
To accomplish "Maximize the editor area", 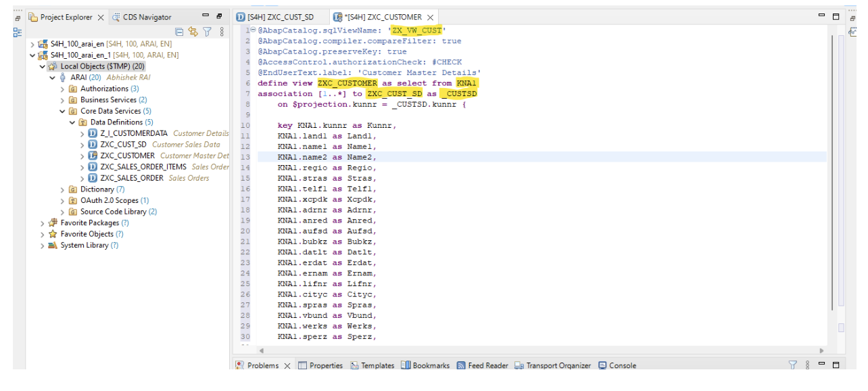I will (x=836, y=16).
